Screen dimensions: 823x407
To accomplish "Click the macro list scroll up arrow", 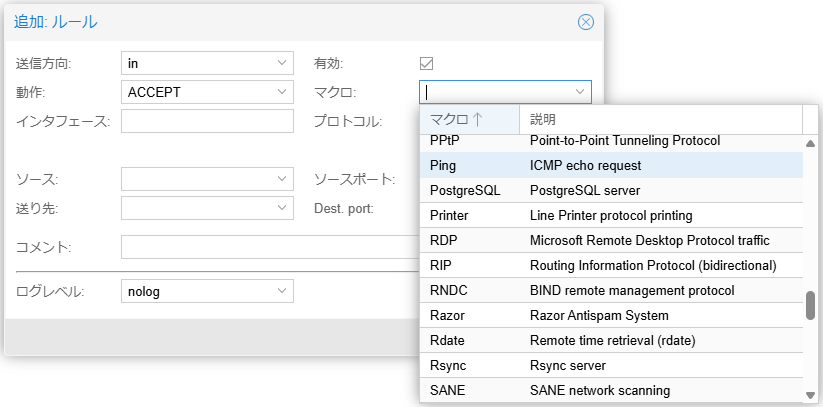I will (810, 143).
